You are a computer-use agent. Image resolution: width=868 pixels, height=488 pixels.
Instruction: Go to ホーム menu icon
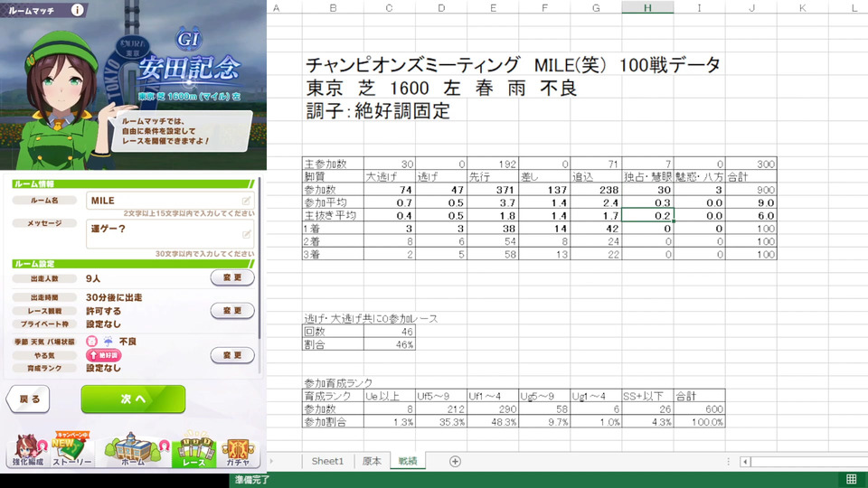[x=133, y=449]
